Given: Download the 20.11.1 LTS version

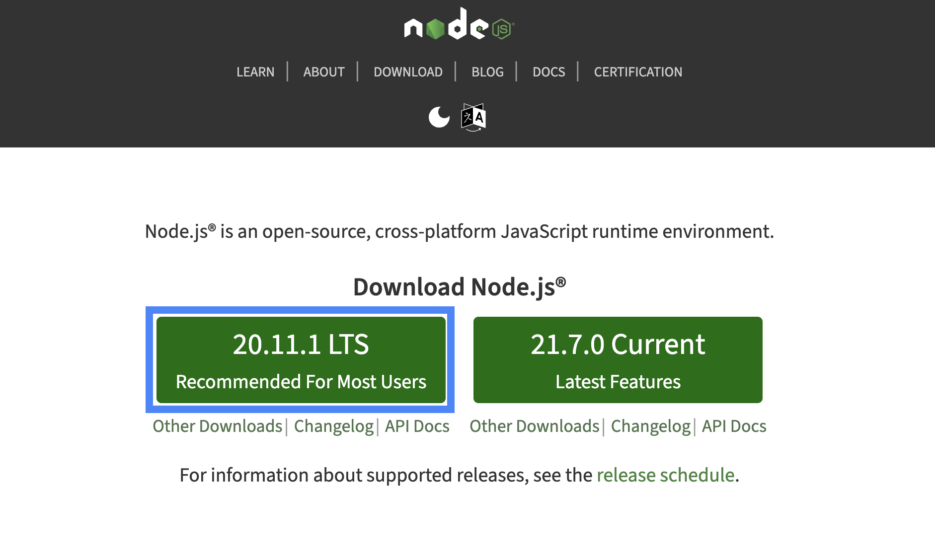Looking at the screenshot, I should (x=301, y=360).
